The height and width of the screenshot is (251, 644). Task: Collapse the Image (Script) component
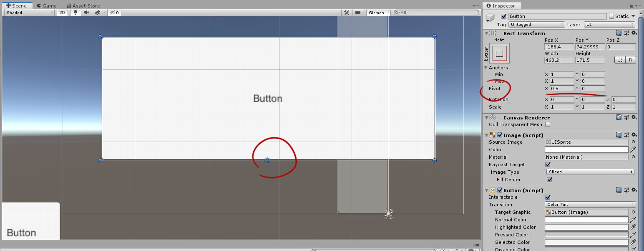click(486, 135)
